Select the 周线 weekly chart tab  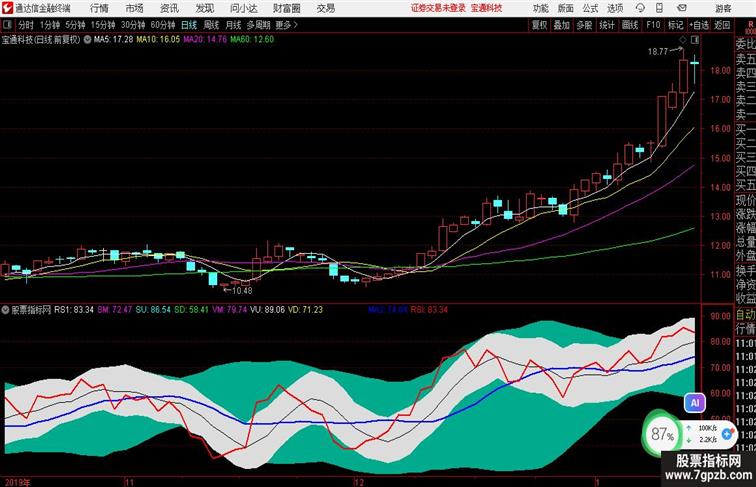coord(211,25)
